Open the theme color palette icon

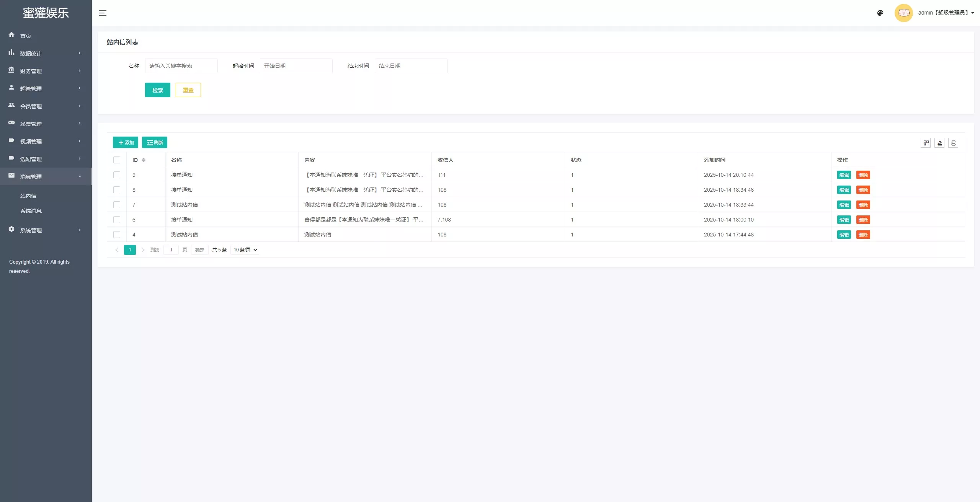pos(880,13)
